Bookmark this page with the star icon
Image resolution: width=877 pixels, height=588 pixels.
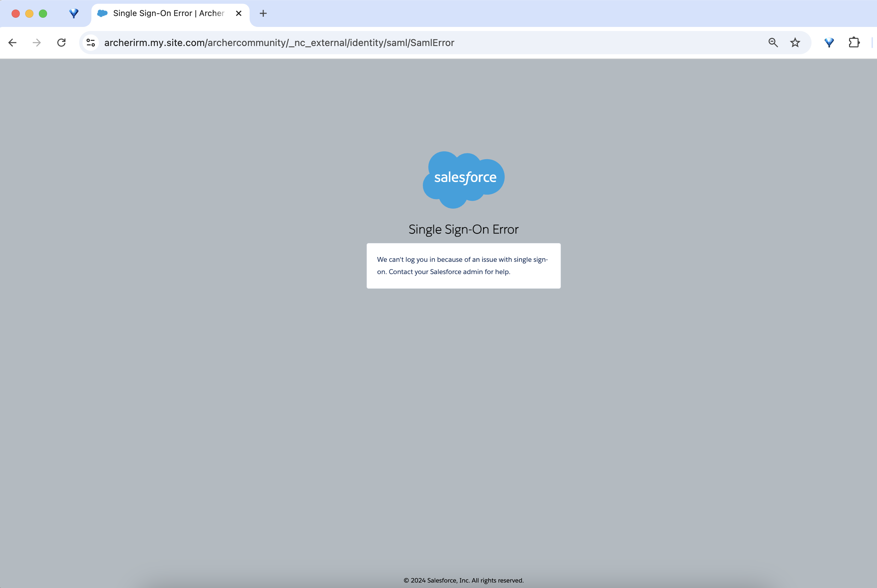click(795, 43)
